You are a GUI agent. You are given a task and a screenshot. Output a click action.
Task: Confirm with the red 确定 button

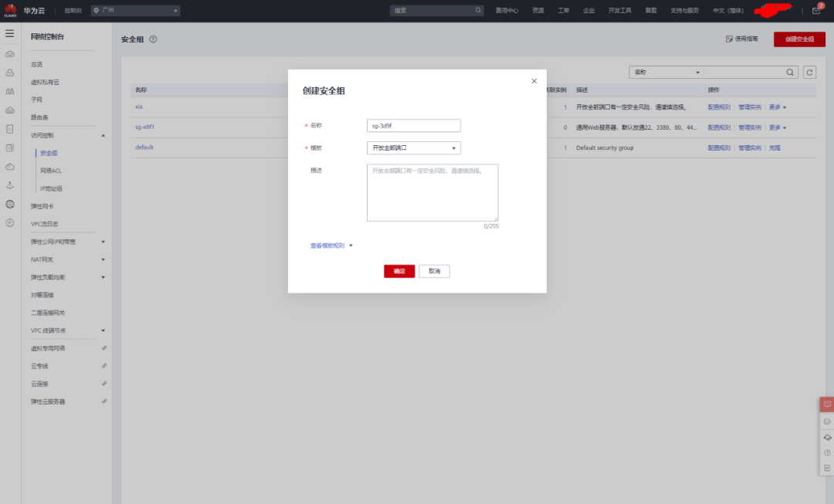[x=399, y=271]
